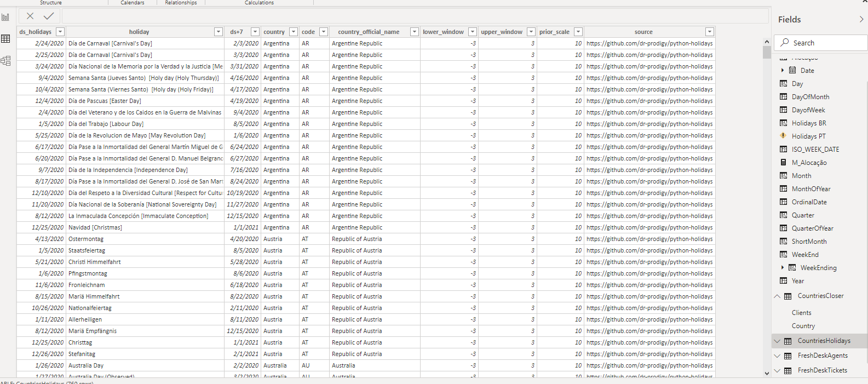Click the WeekEnding field icon
This screenshot has width=868, height=384.
point(792,268)
